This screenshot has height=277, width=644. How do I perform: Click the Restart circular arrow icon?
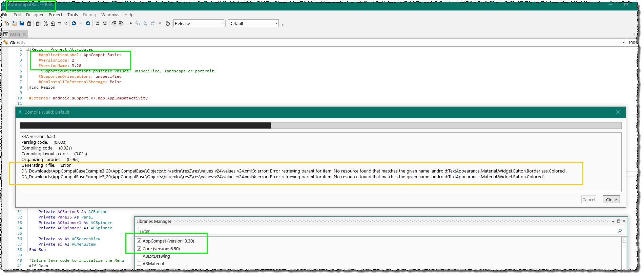point(168,23)
